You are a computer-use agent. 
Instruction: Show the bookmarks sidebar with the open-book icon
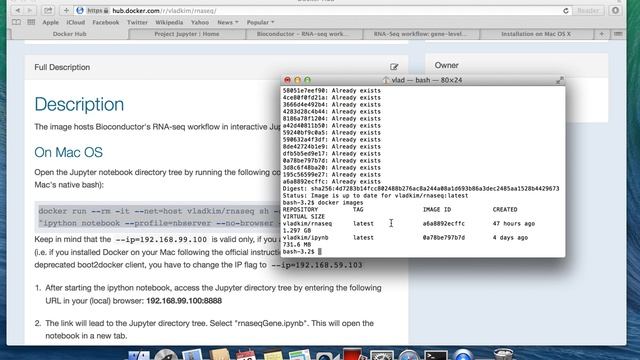[16, 22]
